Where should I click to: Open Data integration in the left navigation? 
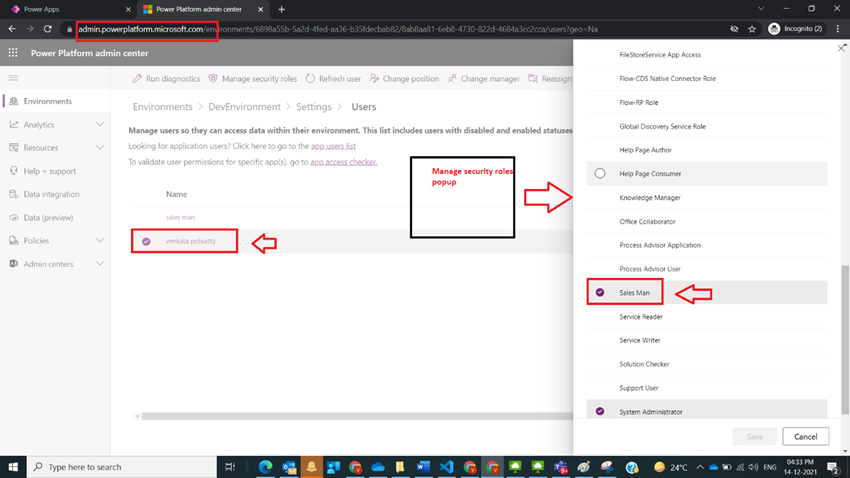tap(55, 194)
